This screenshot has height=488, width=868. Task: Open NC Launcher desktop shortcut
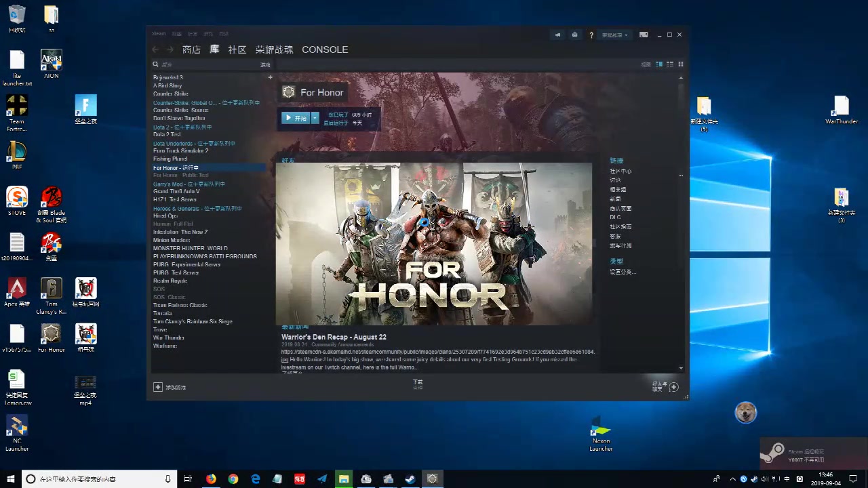click(17, 432)
